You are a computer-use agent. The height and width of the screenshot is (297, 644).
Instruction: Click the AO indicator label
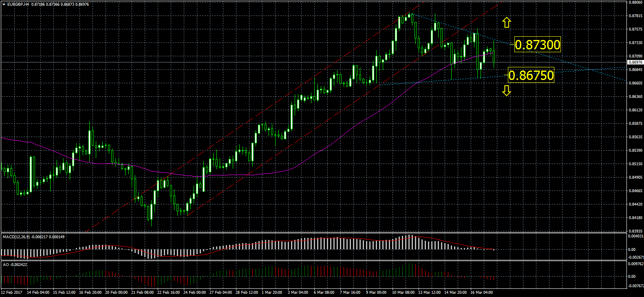[6, 265]
